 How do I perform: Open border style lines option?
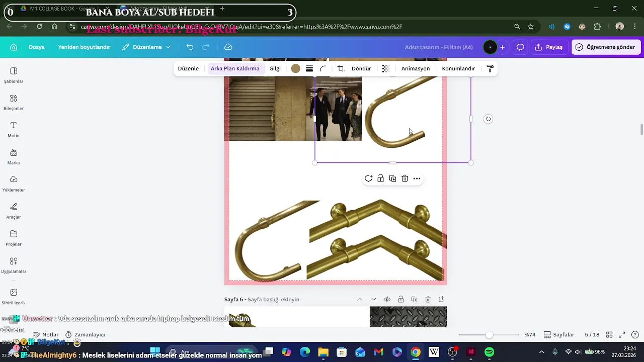(309, 68)
